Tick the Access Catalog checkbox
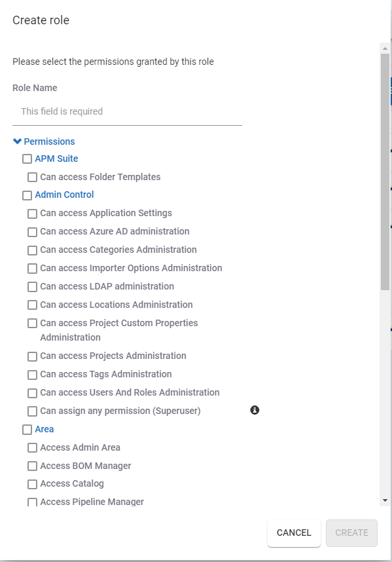Screen dimensions: 392x562 (x=32, y=484)
